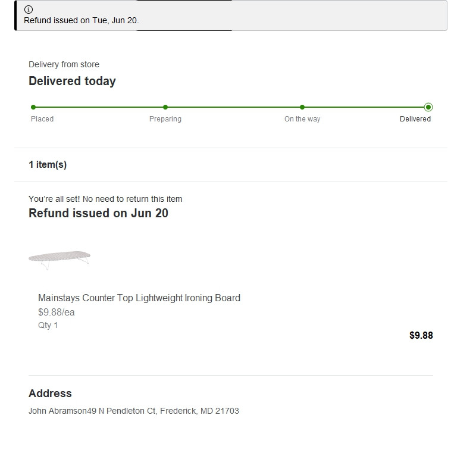The height and width of the screenshot is (456, 476).
Task: Select the '1 item(s)' section heading
Action: pyautogui.click(x=48, y=165)
